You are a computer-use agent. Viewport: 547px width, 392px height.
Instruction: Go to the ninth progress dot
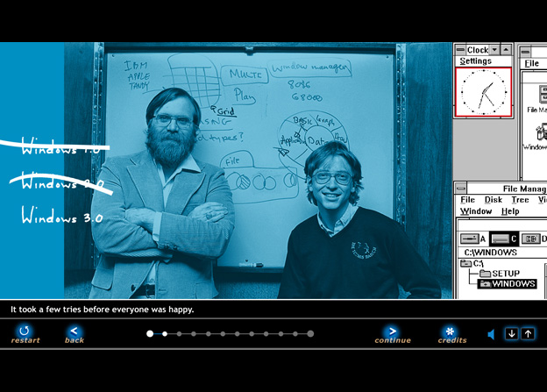coord(266,334)
